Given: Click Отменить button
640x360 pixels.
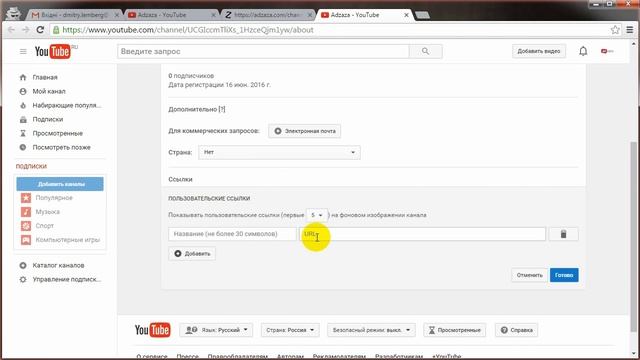Looking at the screenshot, I should click(529, 275).
